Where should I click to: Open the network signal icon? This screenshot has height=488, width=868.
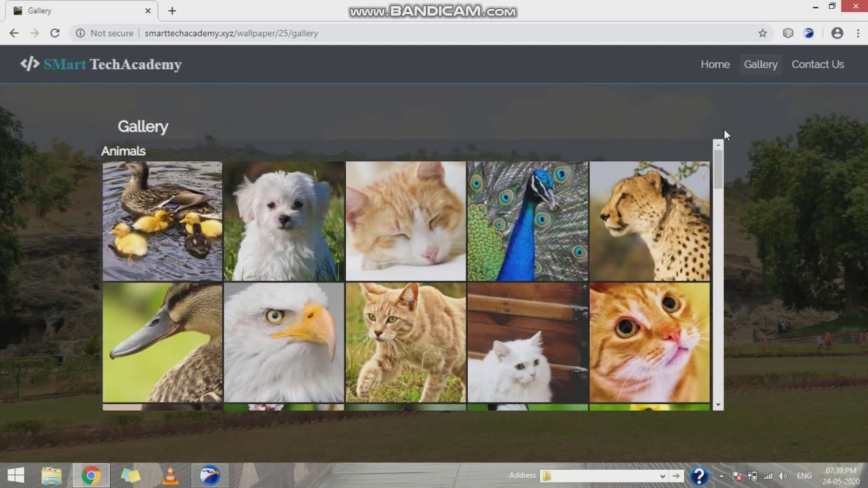click(768, 476)
